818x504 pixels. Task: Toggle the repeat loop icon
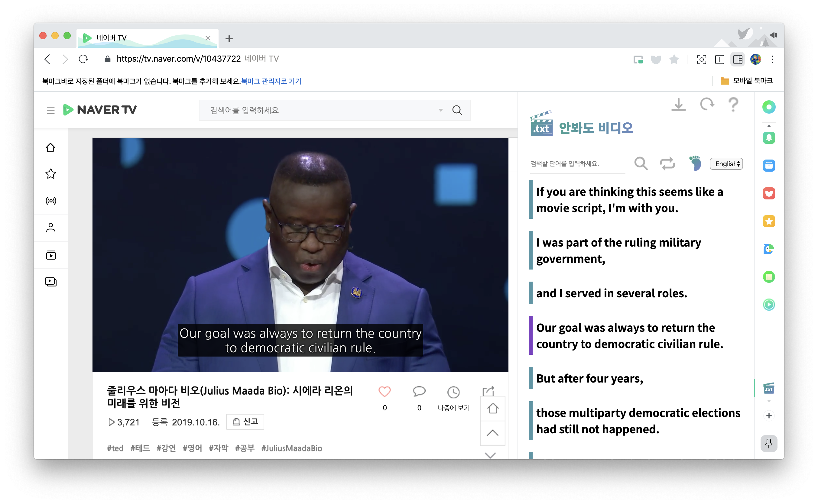coord(667,164)
